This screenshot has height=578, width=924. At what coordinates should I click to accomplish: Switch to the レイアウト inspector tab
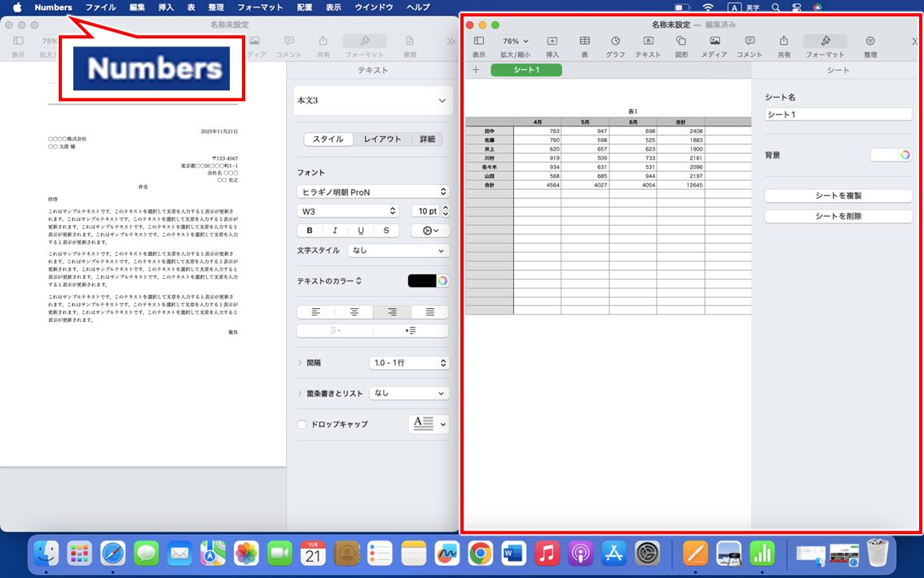tap(383, 139)
